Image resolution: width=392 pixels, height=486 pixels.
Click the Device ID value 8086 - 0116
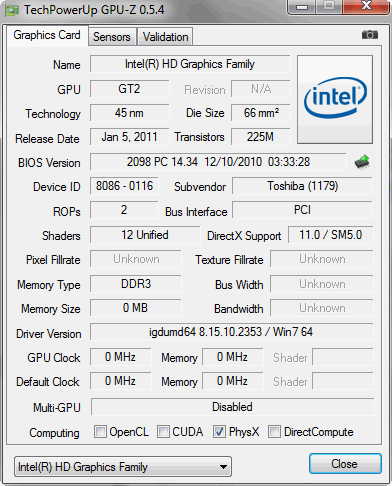click(x=124, y=186)
